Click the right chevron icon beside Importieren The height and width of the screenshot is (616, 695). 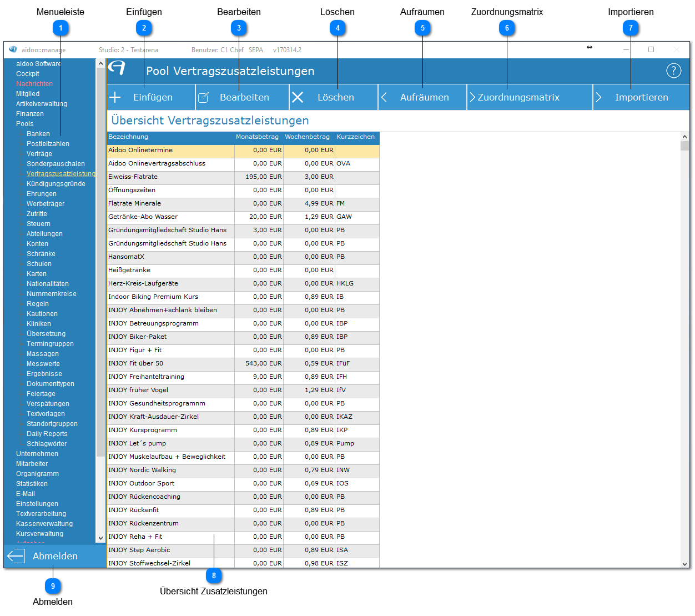coord(598,97)
